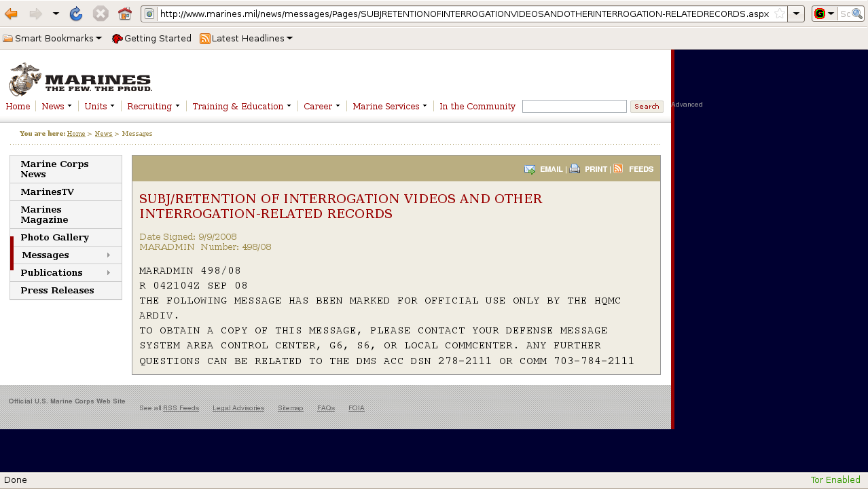Click the Stop loading icon

point(101,14)
